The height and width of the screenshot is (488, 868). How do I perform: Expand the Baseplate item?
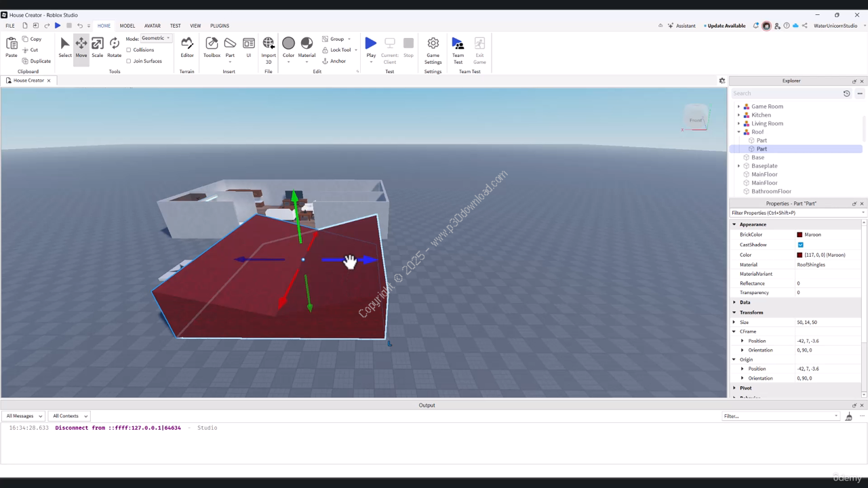(739, 166)
